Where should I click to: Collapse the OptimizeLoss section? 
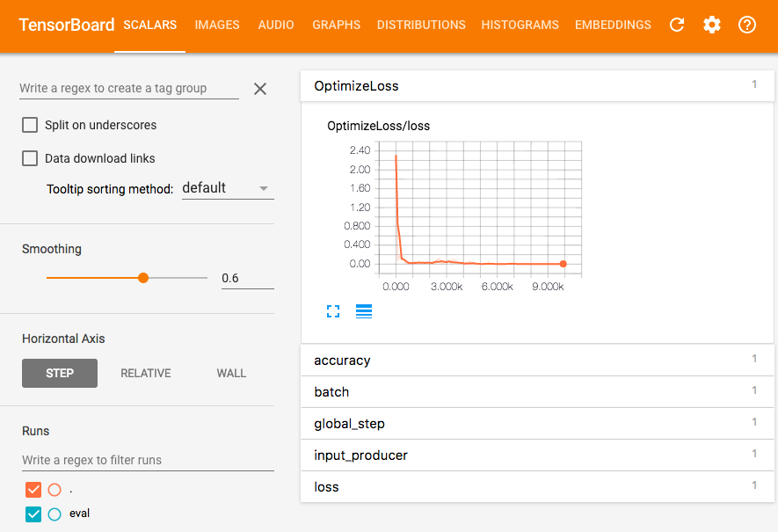point(537,86)
